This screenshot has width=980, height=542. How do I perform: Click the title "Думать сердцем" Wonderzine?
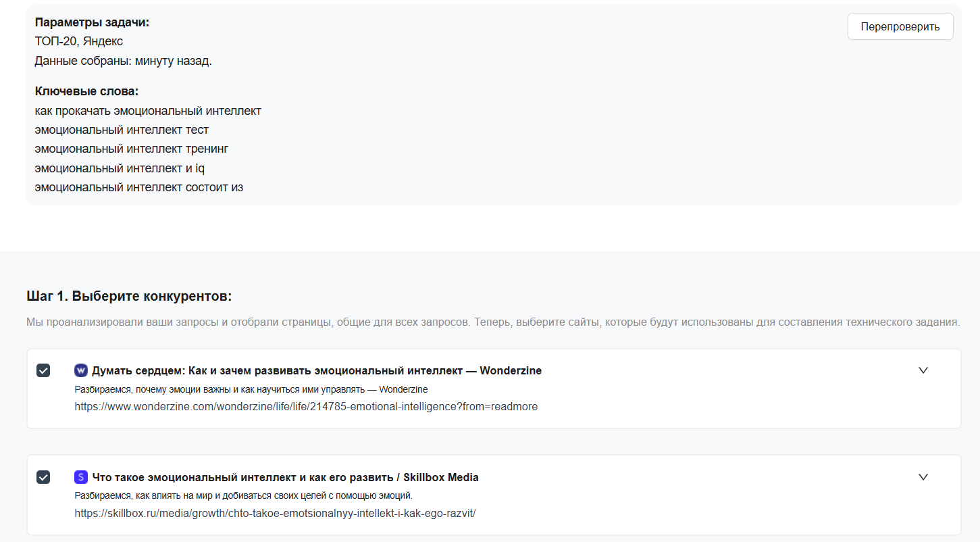[316, 370]
